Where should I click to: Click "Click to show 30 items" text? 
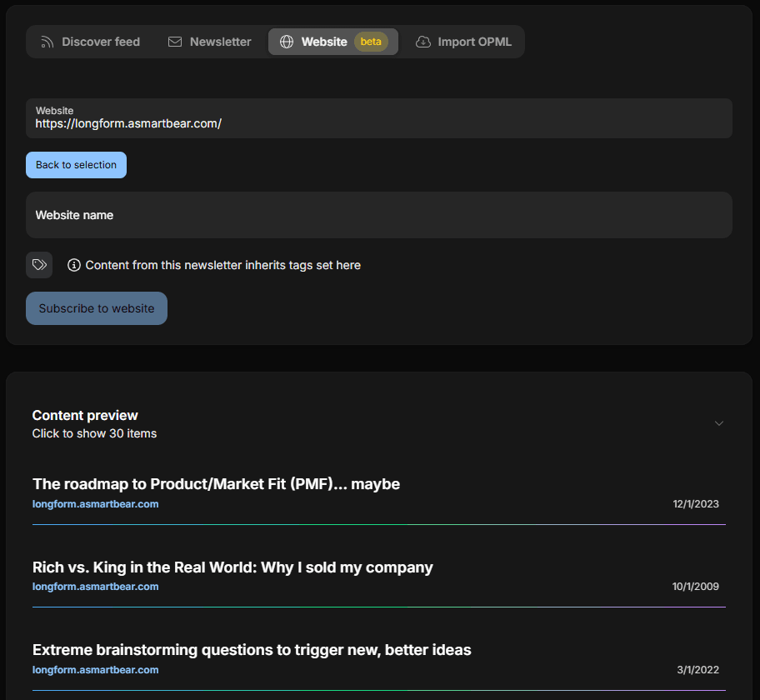[94, 433]
